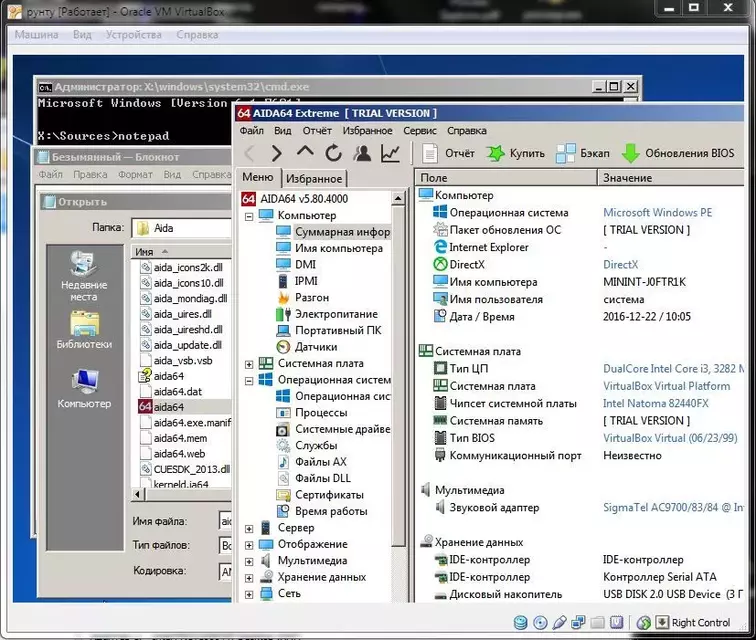This screenshot has width=756, height=640.
Task: Open Разгон tree item
Action: 303,298
